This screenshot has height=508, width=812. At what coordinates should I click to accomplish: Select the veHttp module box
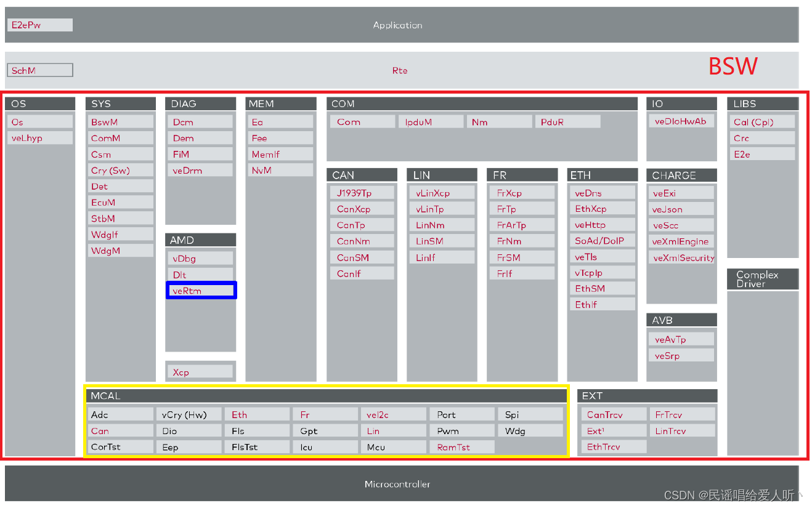pos(603,225)
